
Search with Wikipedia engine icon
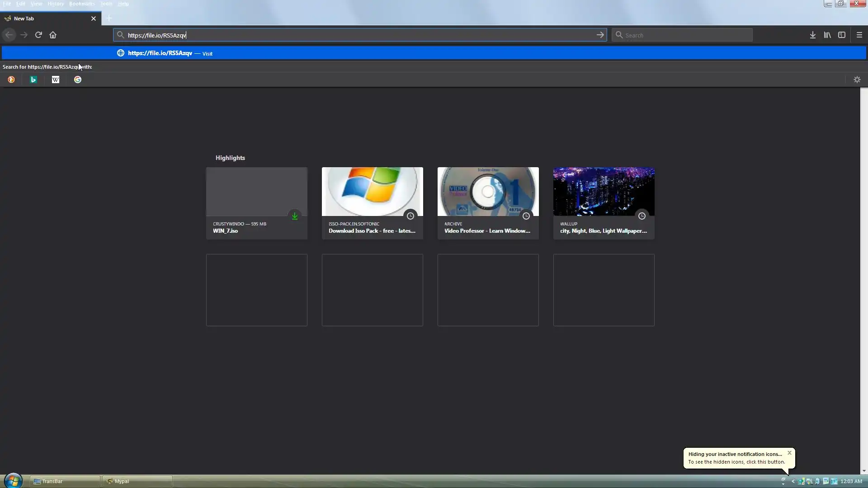[x=56, y=80]
